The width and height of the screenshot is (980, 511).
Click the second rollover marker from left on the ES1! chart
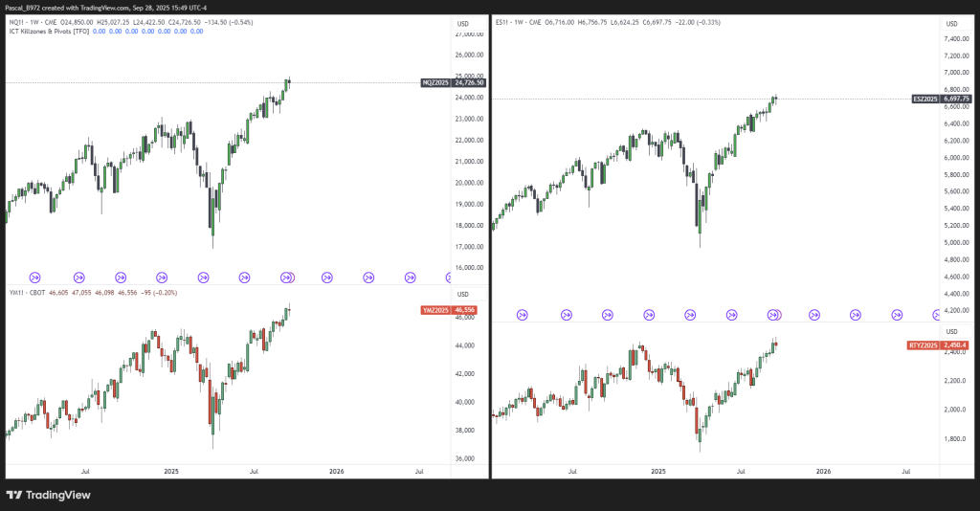[566, 314]
